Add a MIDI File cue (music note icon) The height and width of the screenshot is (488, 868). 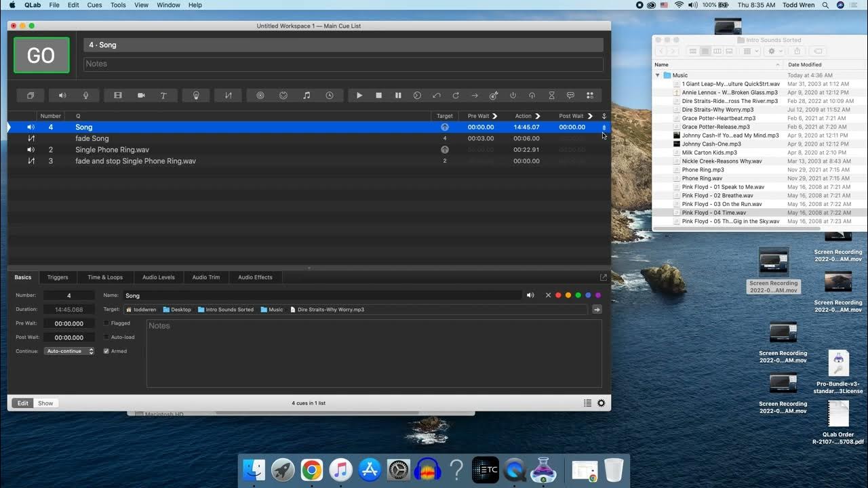tap(307, 96)
